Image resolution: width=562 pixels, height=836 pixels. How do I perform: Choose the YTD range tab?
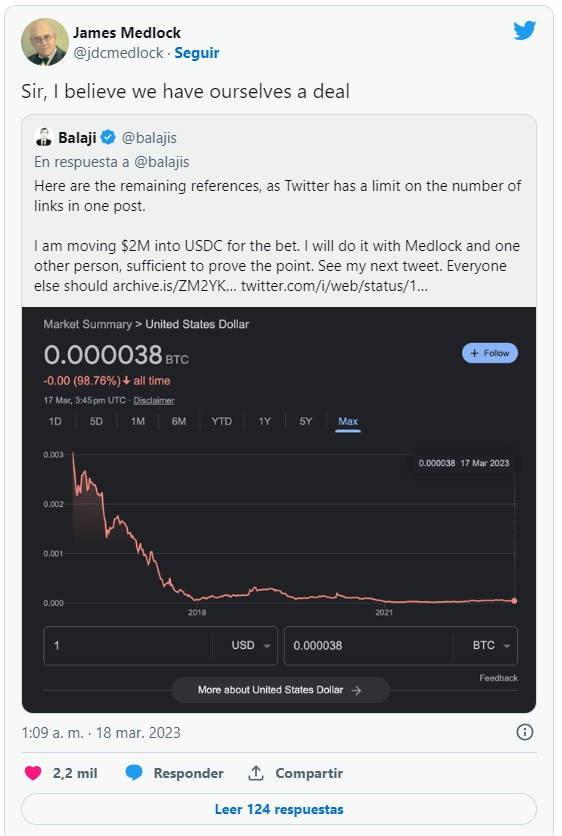(221, 421)
